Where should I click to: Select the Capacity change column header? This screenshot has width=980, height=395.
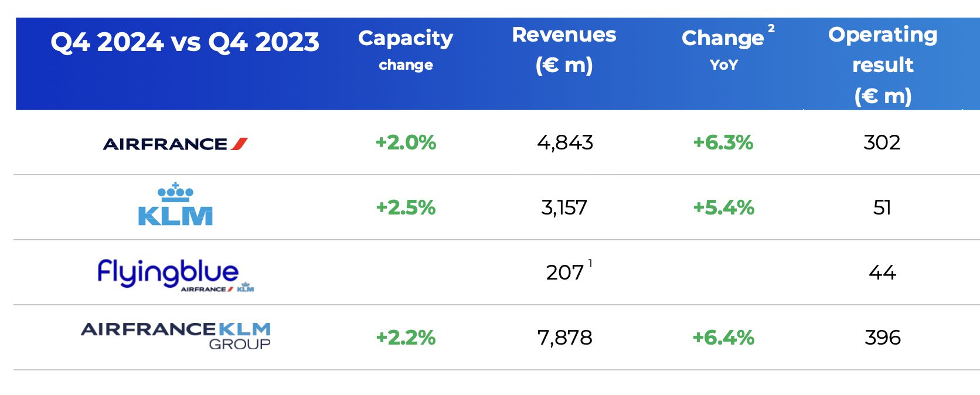(x=406, y=49)
